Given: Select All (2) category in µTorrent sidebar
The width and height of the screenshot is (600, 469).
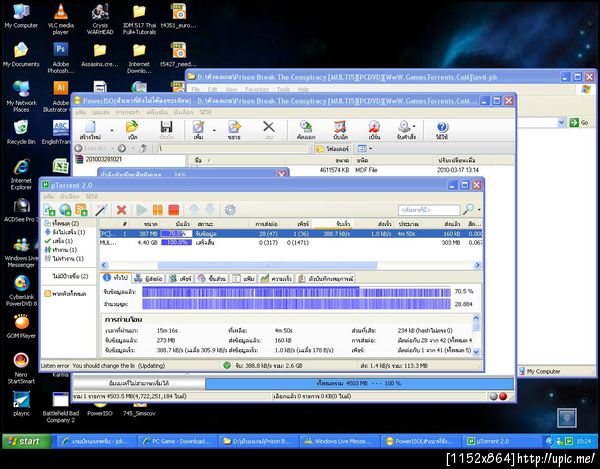Looking at the screenshot, I should coord(62,223).
